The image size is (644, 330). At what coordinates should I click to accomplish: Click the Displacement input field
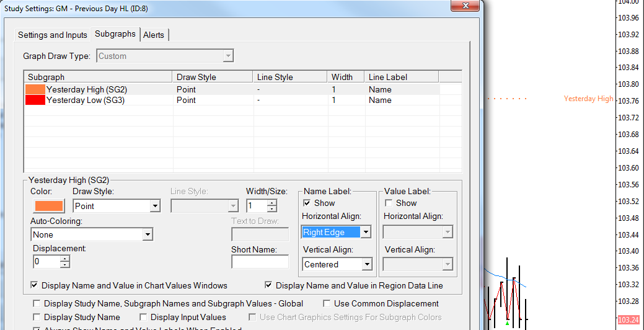(x=47, y=261)
